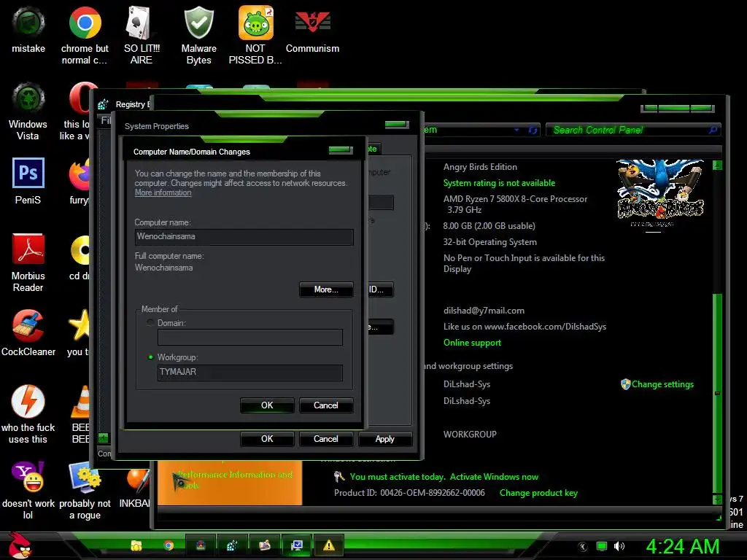Click scrollbar down arrow in System window
The height and width of the screenshot is (560, 747).
718,499
